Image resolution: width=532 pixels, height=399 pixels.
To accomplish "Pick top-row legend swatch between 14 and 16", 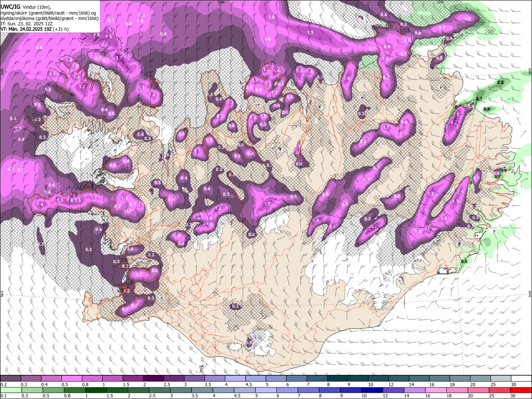I will 419,379.
